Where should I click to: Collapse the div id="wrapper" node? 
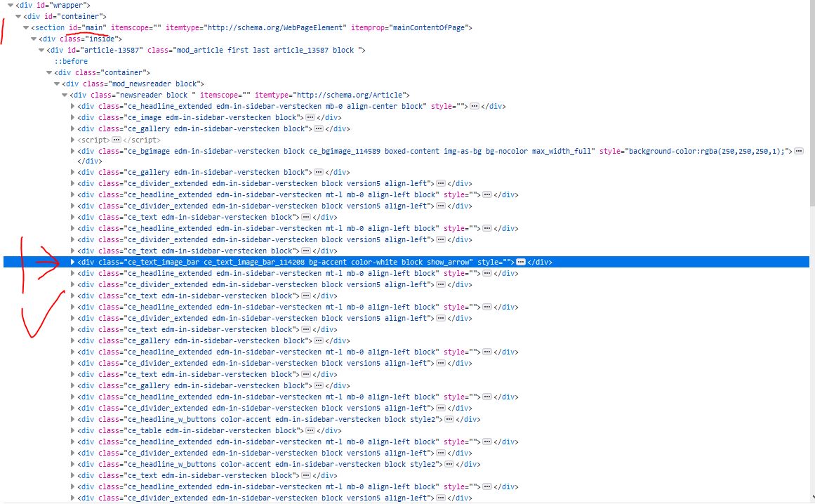click(x=11, y=5)
